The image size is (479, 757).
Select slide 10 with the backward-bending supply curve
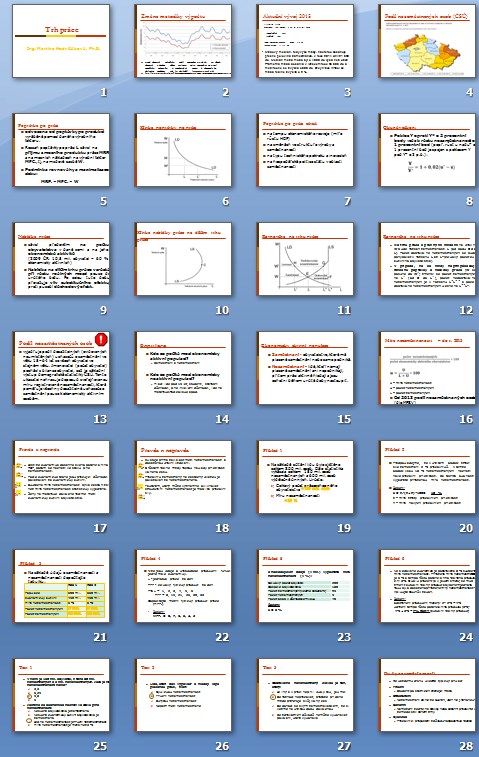[x=183, y=259]
